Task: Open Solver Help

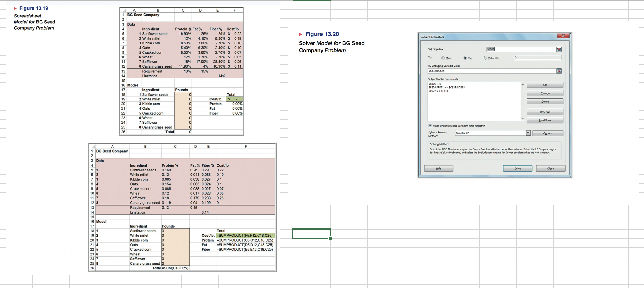Action: (439, 169)
